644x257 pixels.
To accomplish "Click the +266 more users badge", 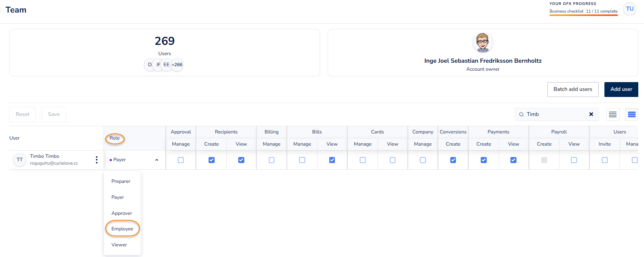I will coord(177,65).
